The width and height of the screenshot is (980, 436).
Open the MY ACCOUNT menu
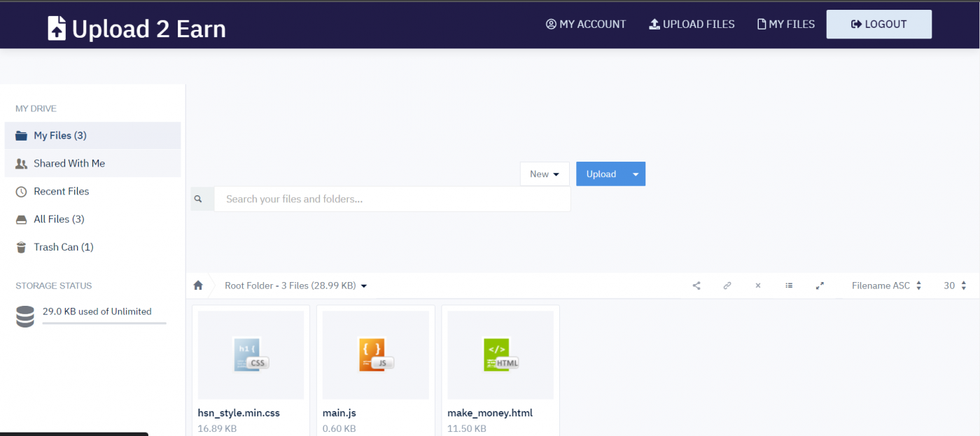pyautogui.click(x=586, y=24)
